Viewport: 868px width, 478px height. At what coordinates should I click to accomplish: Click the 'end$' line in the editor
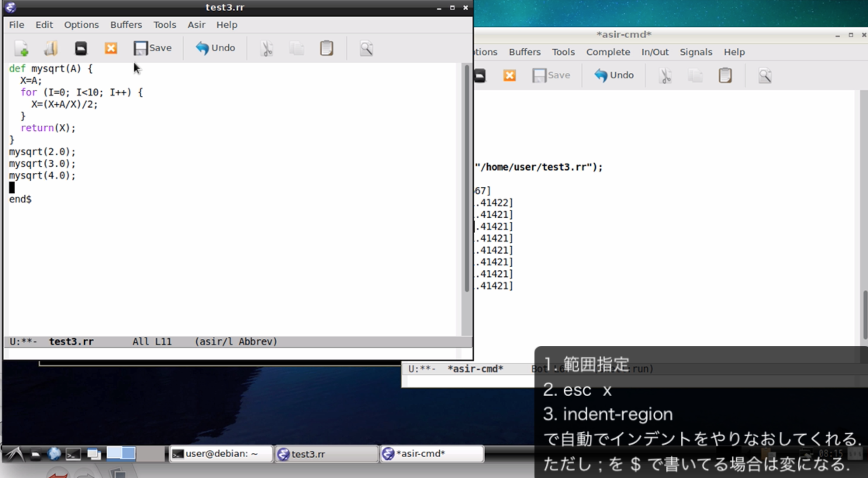[x=20, y=199]
